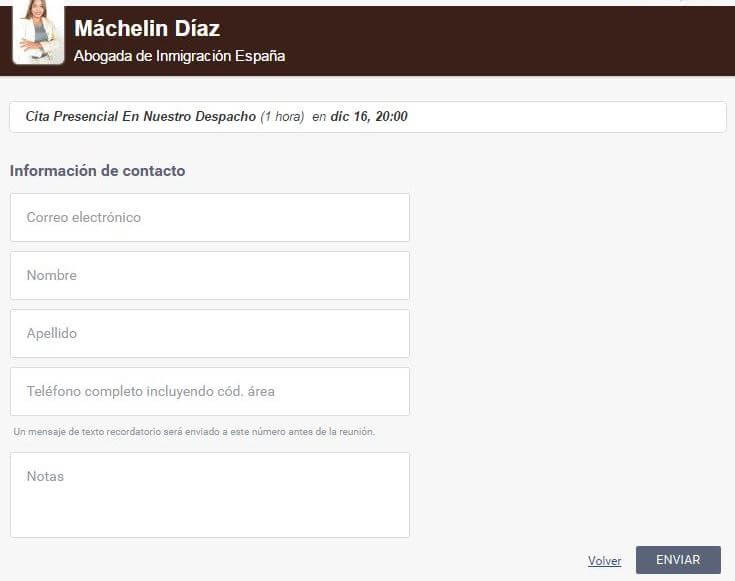Viewport: 735px width, 581px height.
Task: Click the 'Cita Presencial En Nuestro Despacho' summary
Action: click(x=141, y=116)
